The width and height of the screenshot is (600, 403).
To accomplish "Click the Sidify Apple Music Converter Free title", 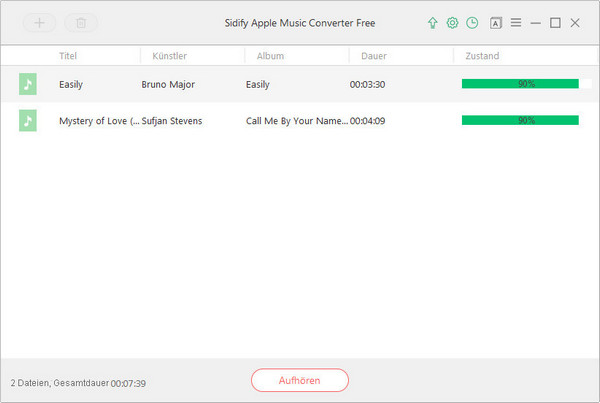I will tap(300, 23).
